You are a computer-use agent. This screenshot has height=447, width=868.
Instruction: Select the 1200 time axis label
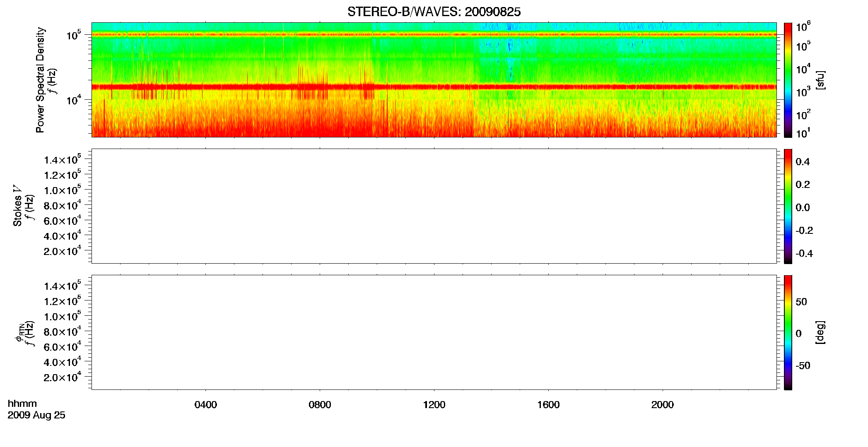(434, 405)
